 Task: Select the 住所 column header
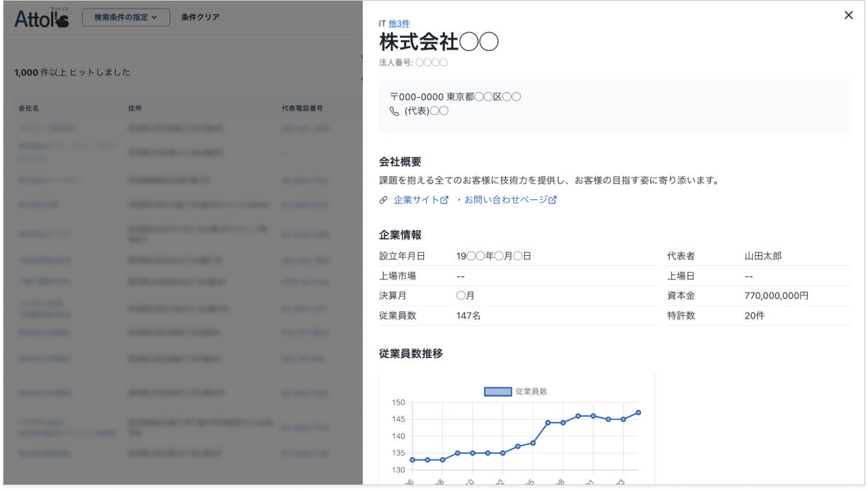[x=135, y=108]
